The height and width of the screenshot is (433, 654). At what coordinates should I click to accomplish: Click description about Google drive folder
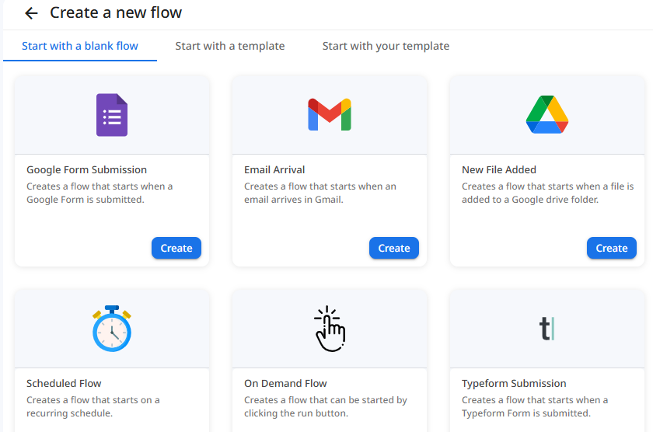click(548, 193)
